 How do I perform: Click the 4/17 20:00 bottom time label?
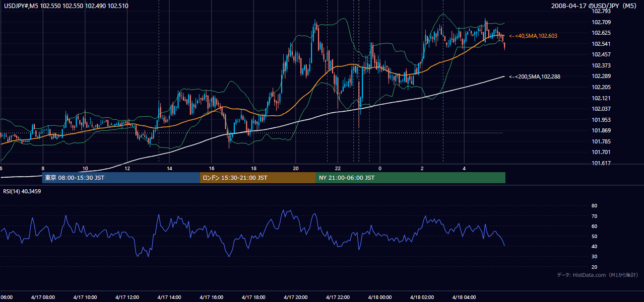pos(295,297)
